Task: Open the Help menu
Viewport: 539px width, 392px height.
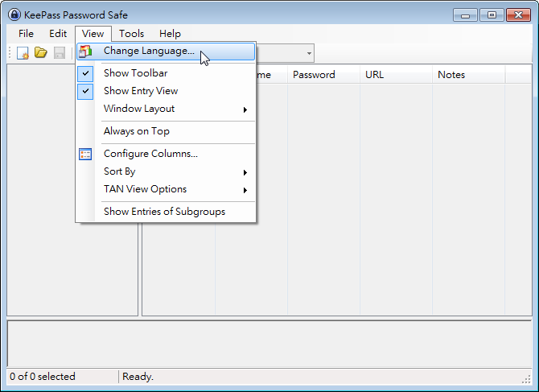Action: point(171,34)
